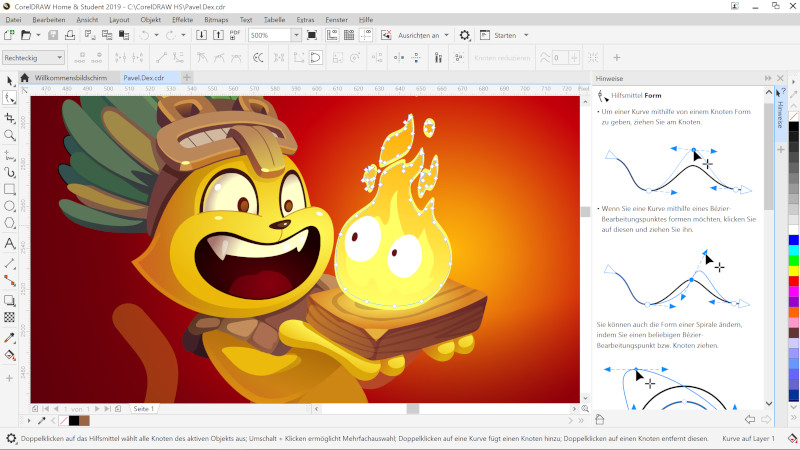Click the horizontal canvas scrollbar thumb

(413, 409)
